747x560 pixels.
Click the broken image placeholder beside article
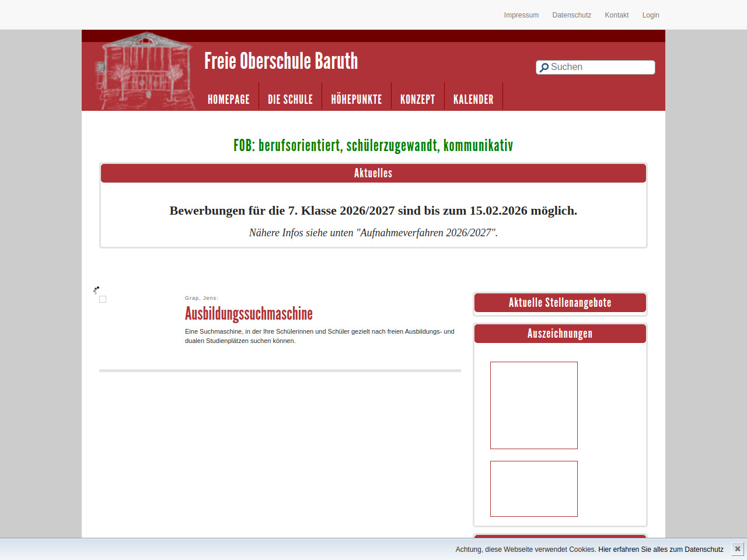(103, 299)
